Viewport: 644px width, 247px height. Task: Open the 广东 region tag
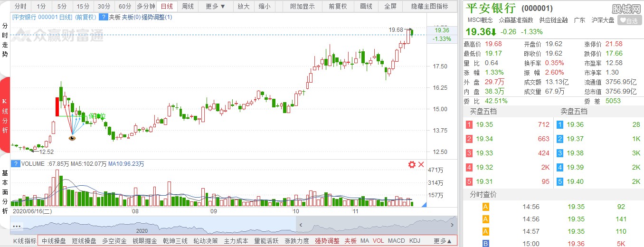click(579, 20)
